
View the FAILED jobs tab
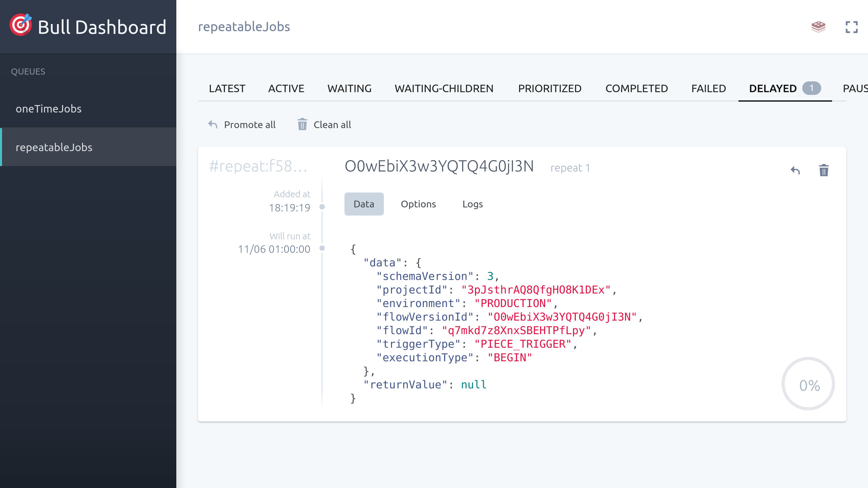click(708, 88)
